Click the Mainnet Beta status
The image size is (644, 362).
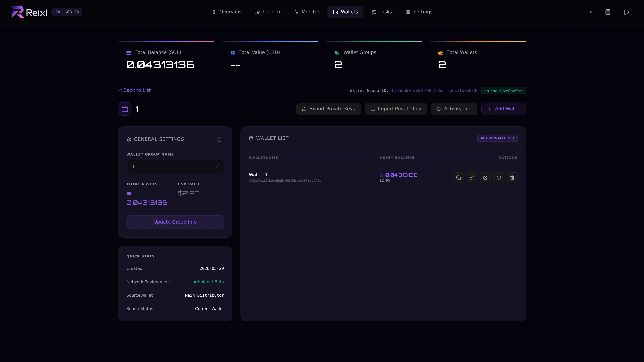point(209,282)
